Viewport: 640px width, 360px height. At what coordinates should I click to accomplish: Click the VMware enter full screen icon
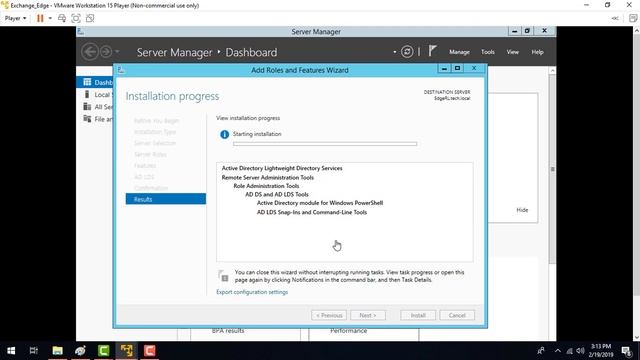[x=76, y=18]
